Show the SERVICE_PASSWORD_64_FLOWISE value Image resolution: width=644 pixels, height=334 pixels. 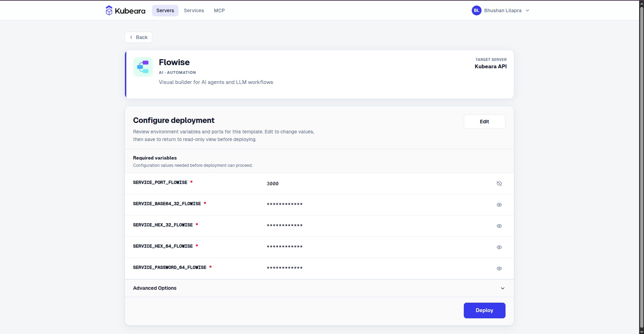pyautogui.click(x=499, y=269)
